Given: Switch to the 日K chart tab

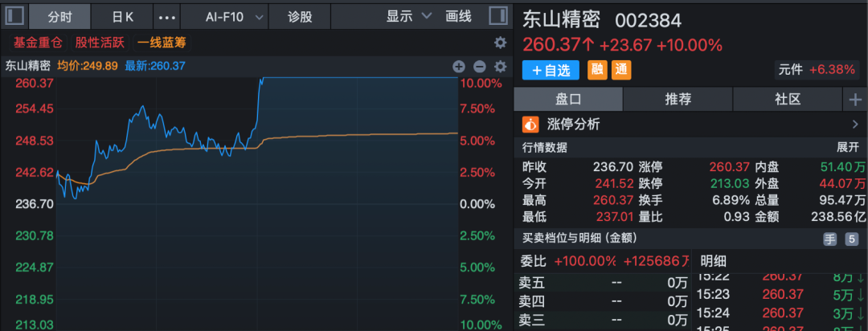Looking at the screenshot, I should 122,17.
